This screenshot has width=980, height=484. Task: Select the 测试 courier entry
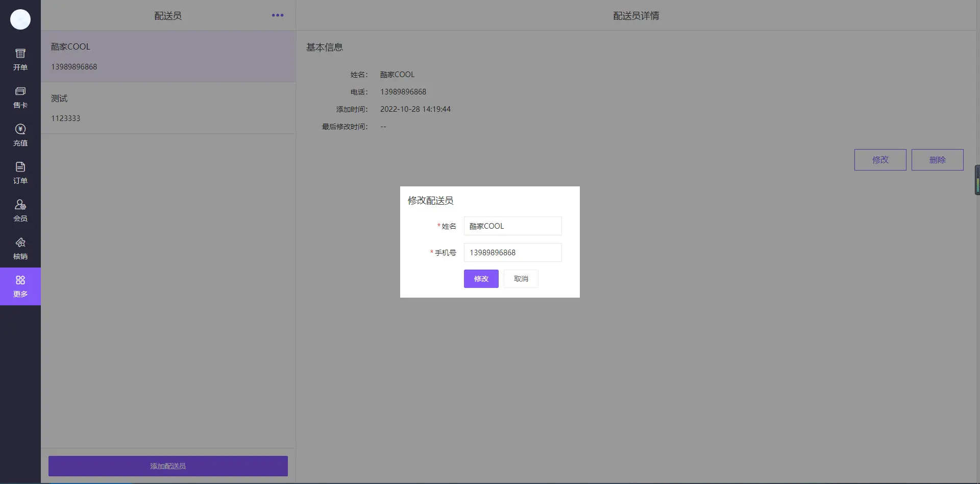click(168, 108)
